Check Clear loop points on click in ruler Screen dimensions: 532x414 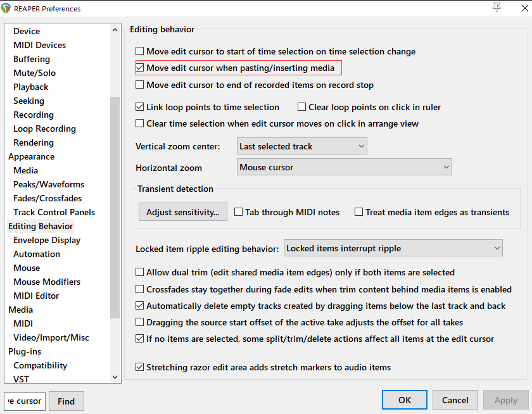302,107
